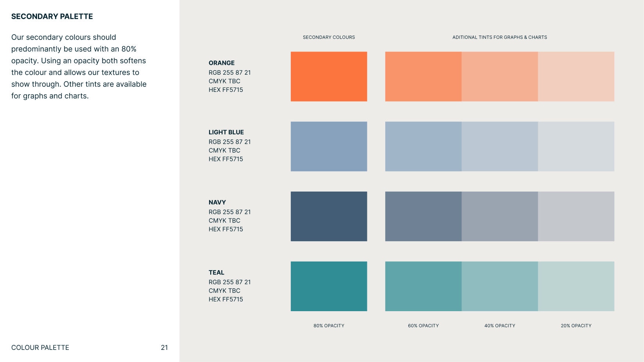Click the TEAL colour name label
Viewport: 644px width, 362px height.
point(216,272)
